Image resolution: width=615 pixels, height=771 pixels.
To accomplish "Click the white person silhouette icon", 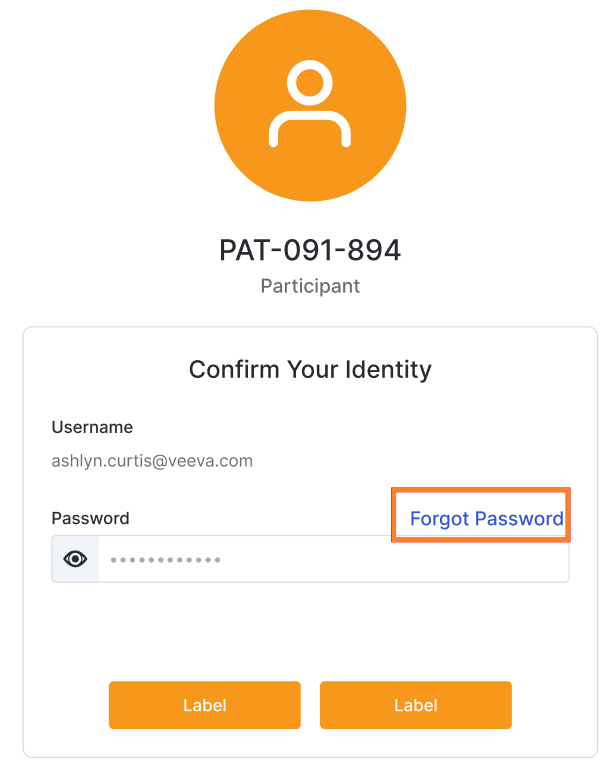I will pyautogui.click(x=310, y=104).
